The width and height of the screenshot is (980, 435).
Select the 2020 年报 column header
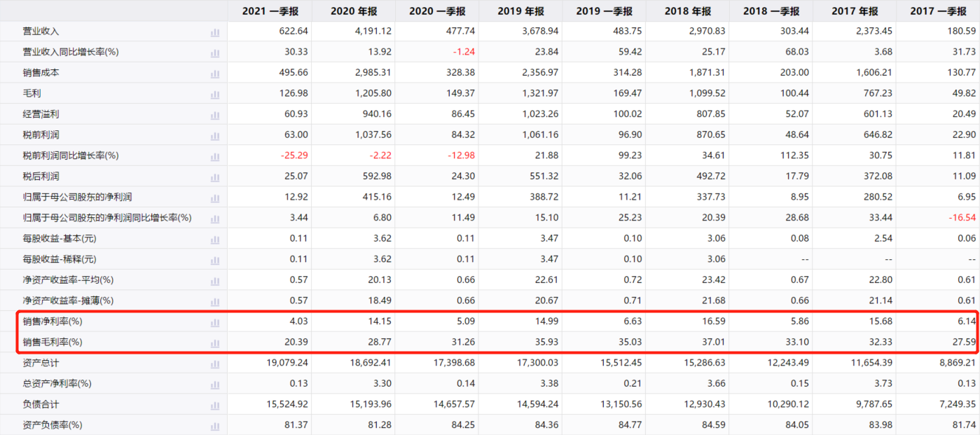[x=354, y=11]
